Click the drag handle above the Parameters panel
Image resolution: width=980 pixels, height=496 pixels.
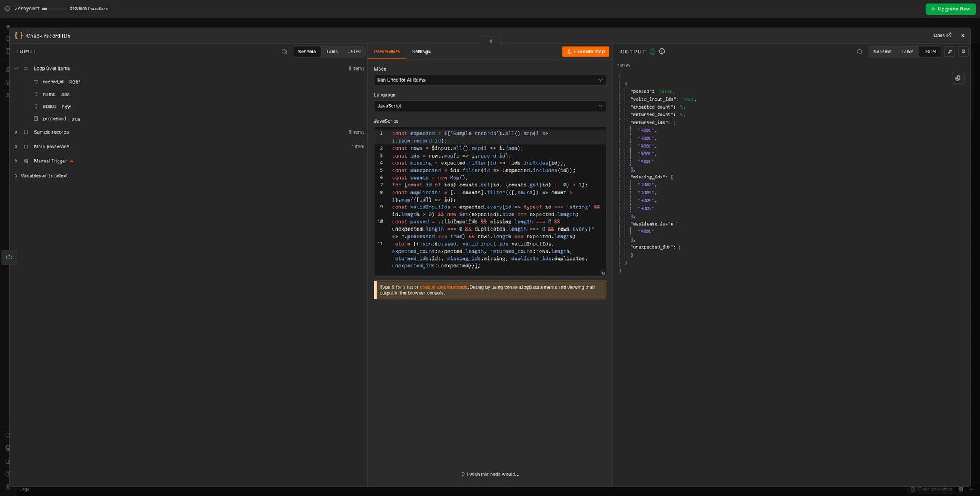pos(490,41)
